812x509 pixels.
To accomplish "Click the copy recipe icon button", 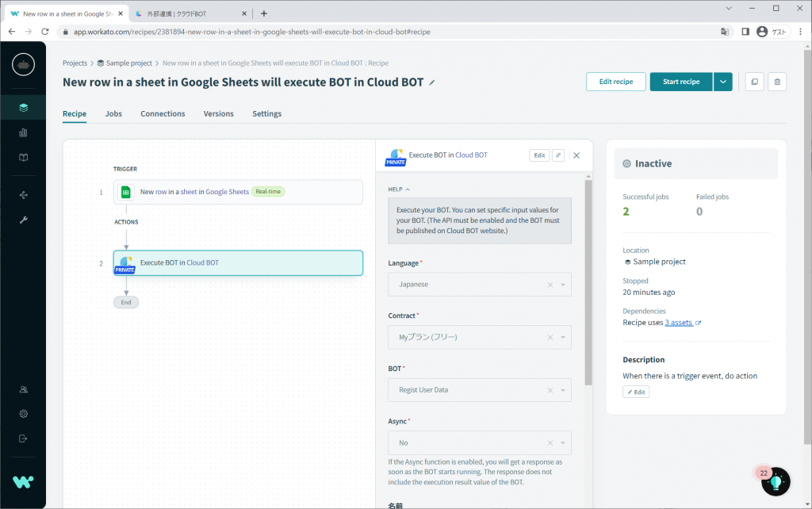I will pyautogui.click(x=755, y=82).
